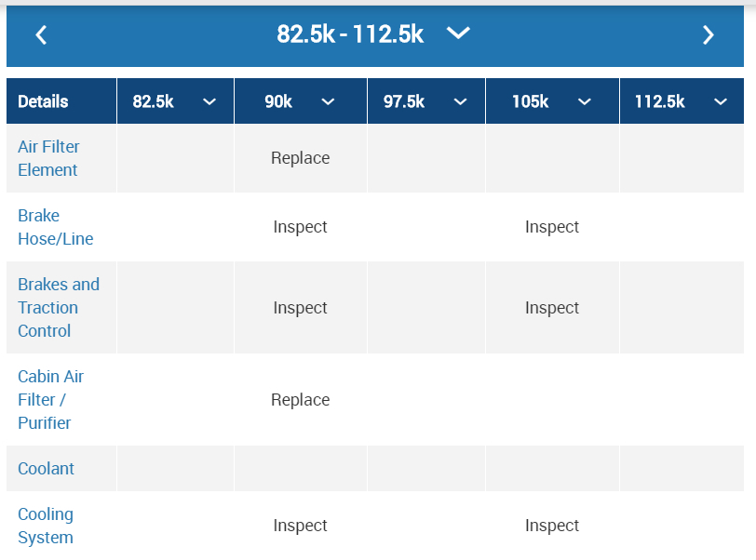Go to previous mileage range arrow

(x=41, y=35)
